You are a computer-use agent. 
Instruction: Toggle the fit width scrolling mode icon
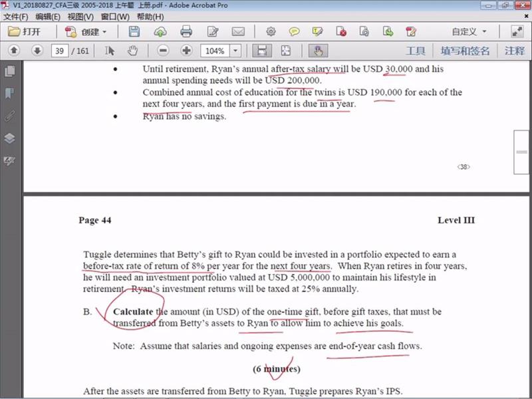coord(262,51)
